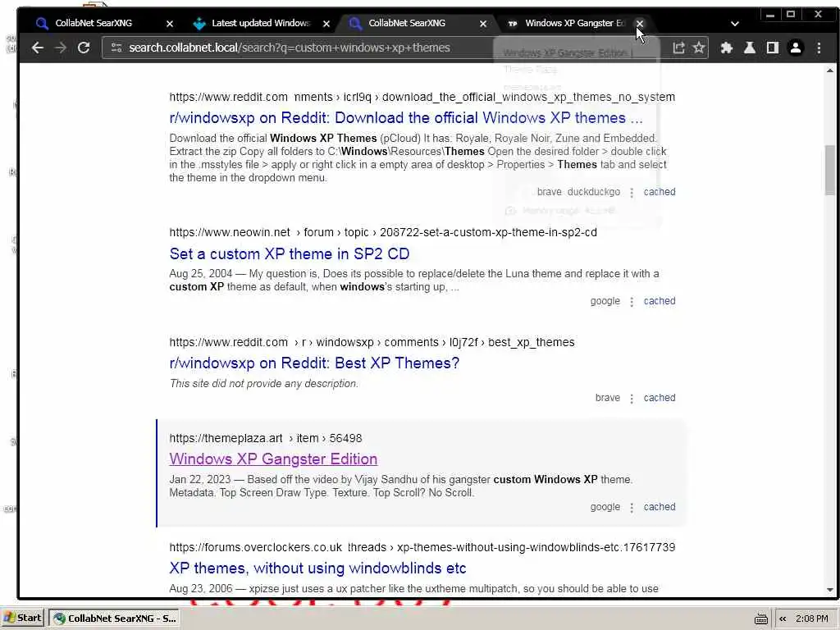This screenshot has width=840, height=630.
Task: Click the share page icon
Action: click(678, 48)
